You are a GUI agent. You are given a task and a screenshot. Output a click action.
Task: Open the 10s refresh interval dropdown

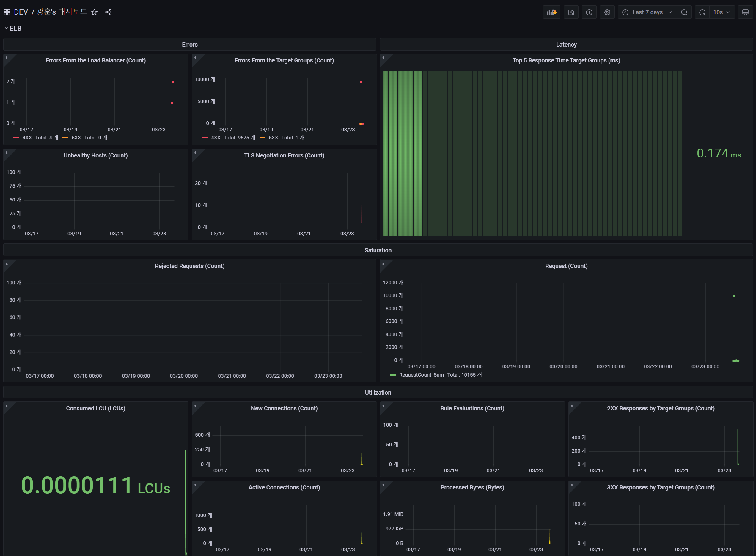722,12
